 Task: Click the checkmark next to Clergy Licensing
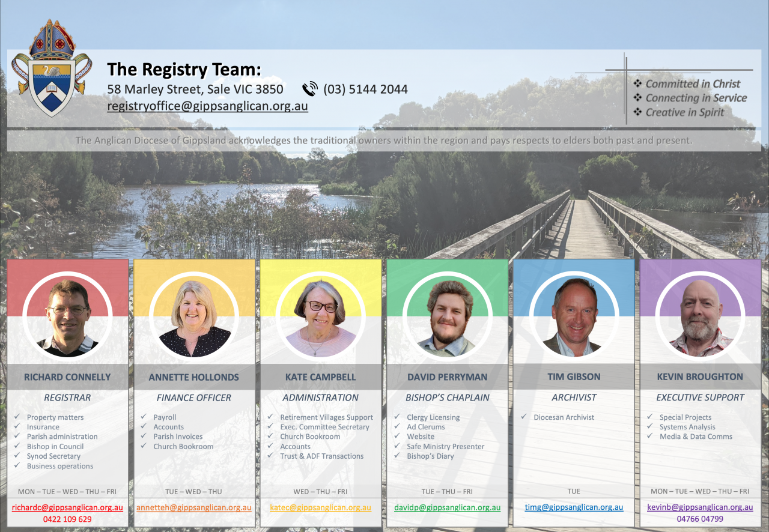[397, 417]
